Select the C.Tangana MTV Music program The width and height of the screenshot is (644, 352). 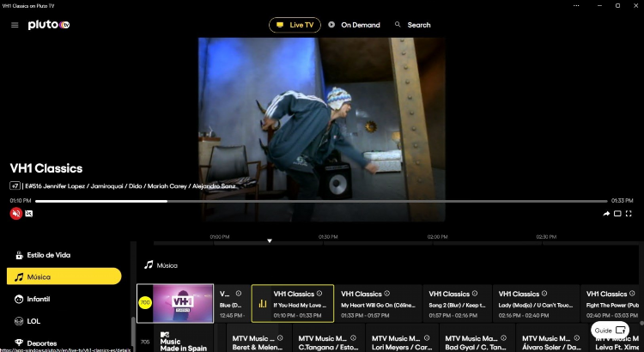[329, 338]
